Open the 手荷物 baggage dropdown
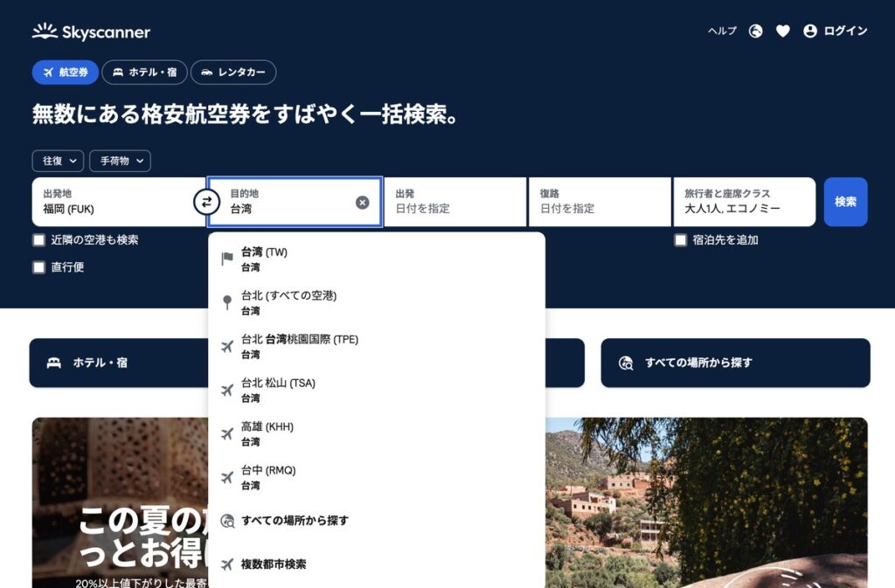Screen dimensions: 895x588 121,161
